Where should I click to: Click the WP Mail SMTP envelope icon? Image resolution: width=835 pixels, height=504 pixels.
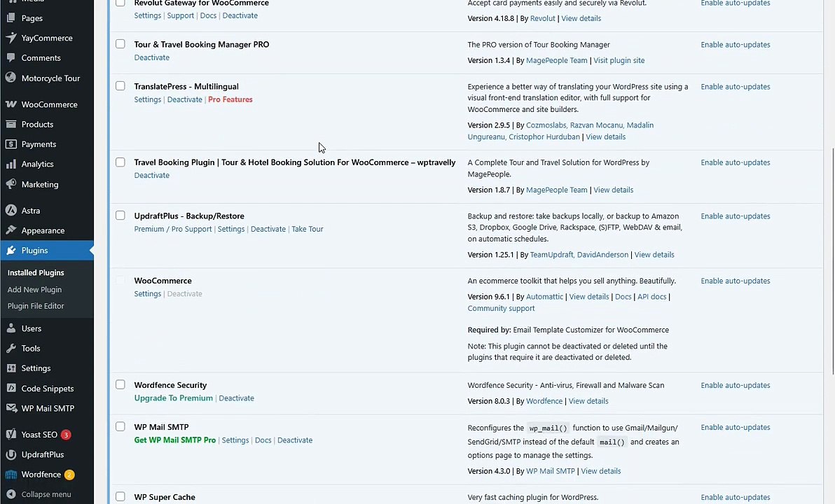(x=11, y=408)
